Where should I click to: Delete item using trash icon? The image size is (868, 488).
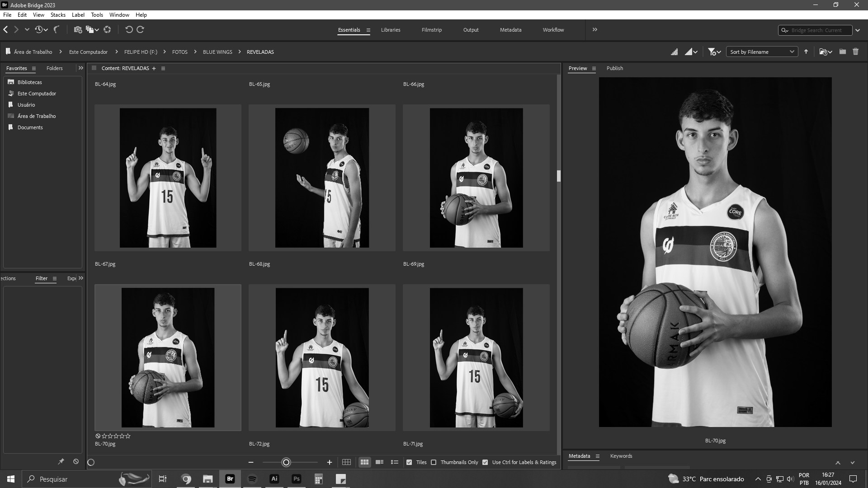click(855, 52)
